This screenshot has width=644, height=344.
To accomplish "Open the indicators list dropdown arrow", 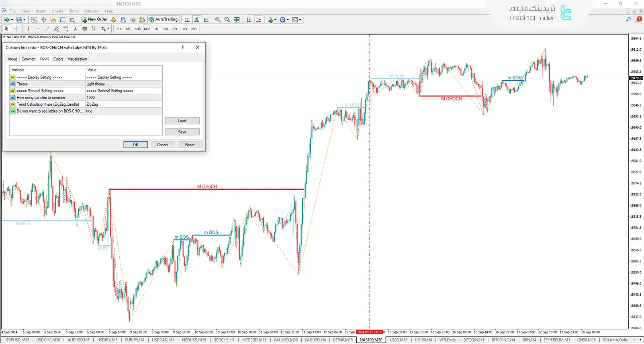I will (x=275, y=20).
